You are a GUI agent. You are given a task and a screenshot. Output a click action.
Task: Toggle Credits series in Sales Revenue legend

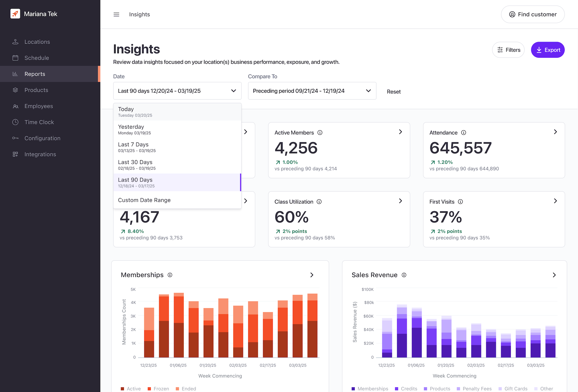[406, 389]
